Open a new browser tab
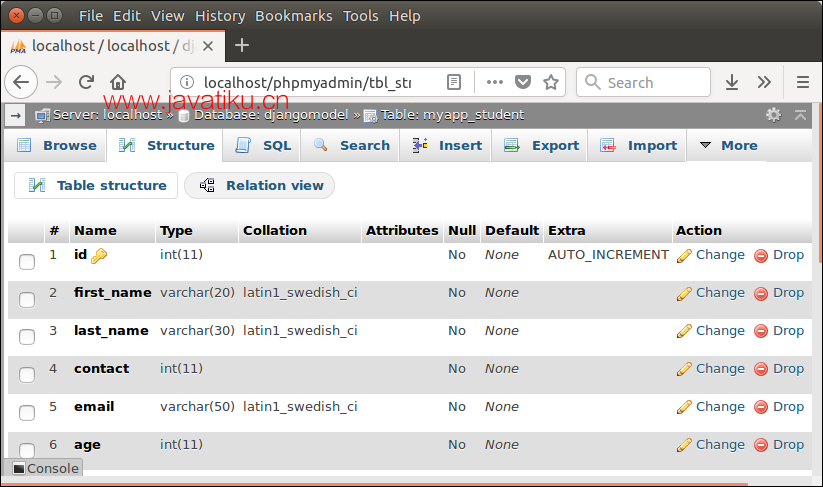Screen dimensions: 823x487 241,46
